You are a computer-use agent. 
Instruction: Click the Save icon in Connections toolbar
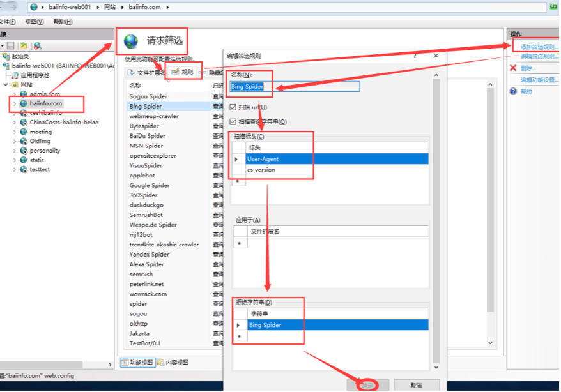(10, 46)
